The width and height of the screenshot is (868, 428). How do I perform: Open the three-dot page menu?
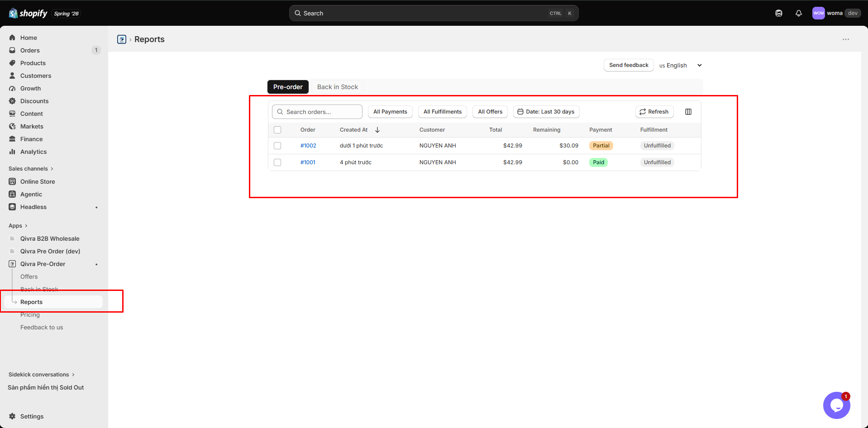pos(846,39)
